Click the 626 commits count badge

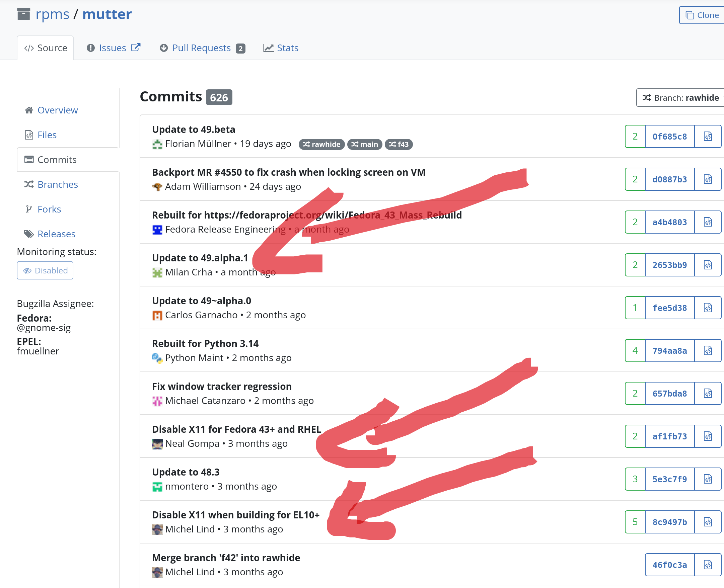coord(219,97)
